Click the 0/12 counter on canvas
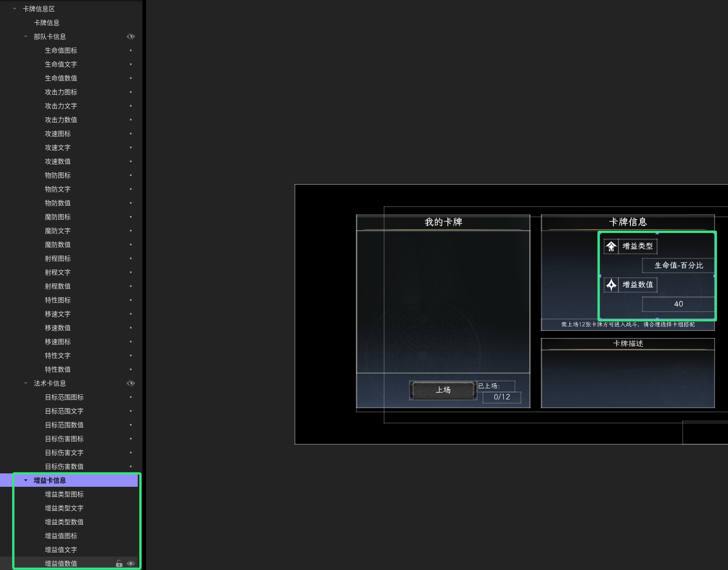 coord(502,397)
